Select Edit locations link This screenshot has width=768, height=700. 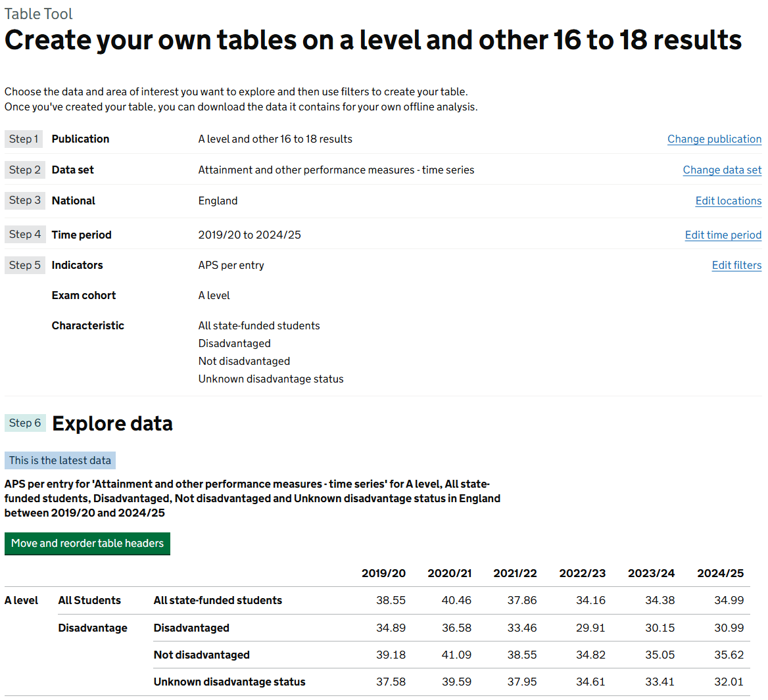pos(729,200)
